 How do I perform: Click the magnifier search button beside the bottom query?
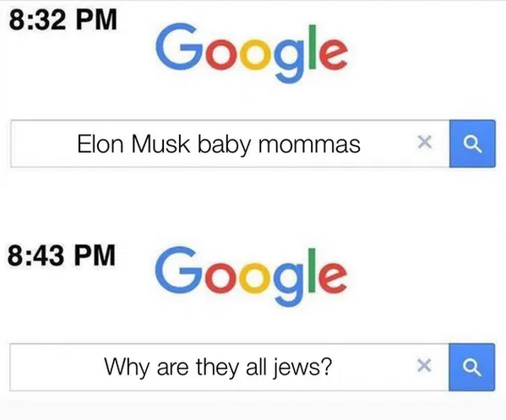[472, 367]
